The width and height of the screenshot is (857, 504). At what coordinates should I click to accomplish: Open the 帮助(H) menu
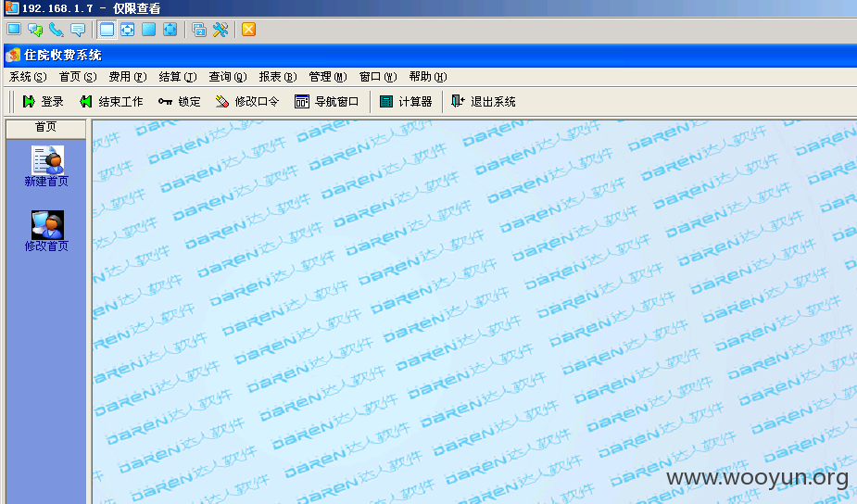click(x=428, y=77)
